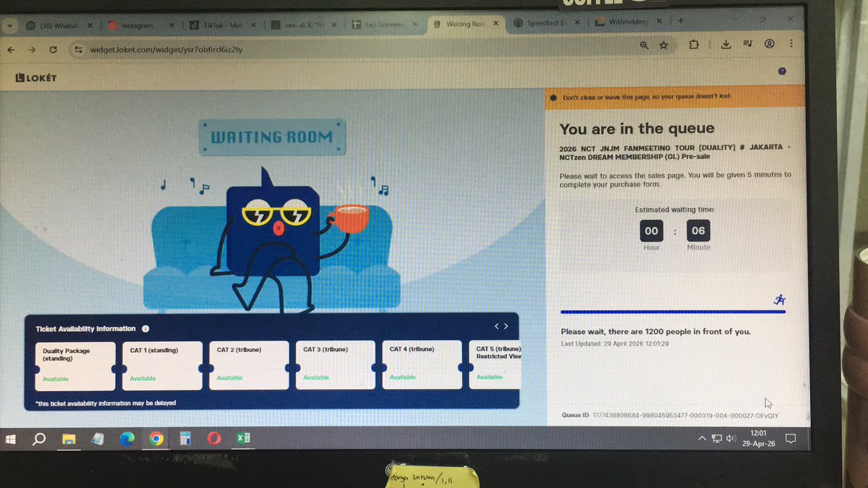
Task: Close the Instagram tab
Action: pos(172,25)
